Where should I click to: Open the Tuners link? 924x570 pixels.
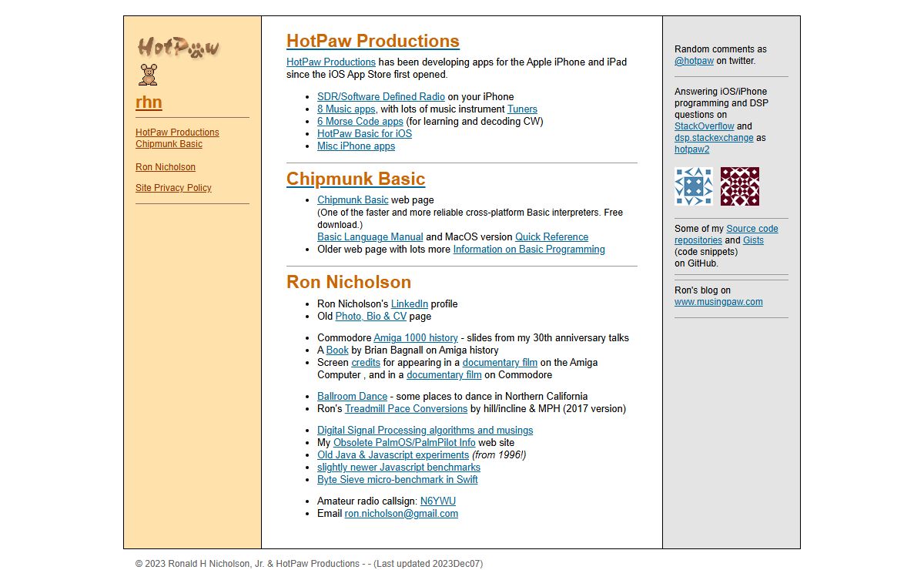(x=522, y=109)
